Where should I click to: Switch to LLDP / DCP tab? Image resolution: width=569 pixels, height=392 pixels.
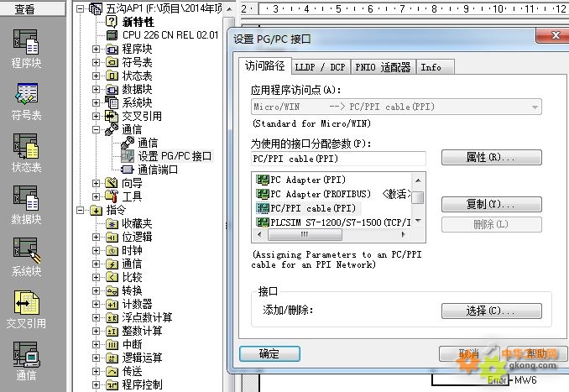tap(320, 67)
